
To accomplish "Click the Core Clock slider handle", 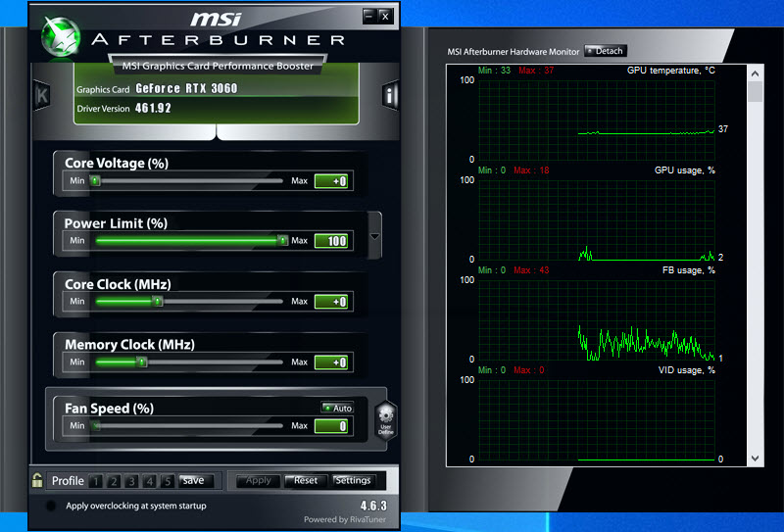I will (x=158, y=301).
